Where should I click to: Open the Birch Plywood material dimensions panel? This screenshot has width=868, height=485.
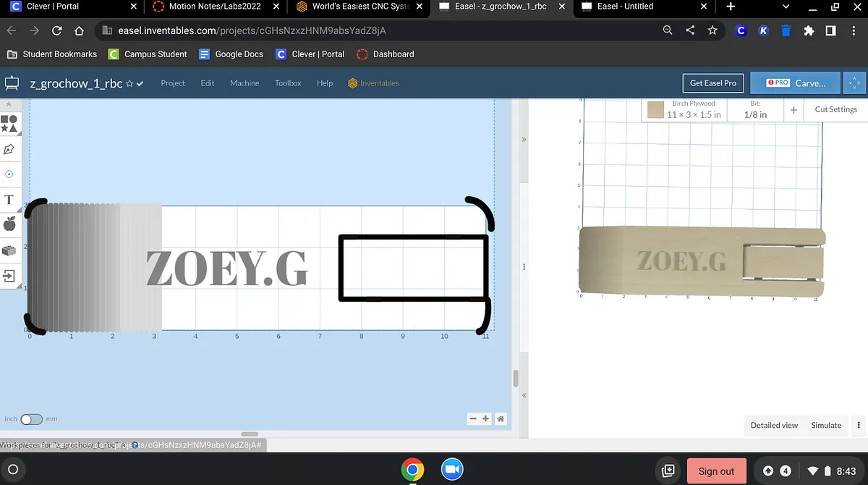click(x=694, y=110)
